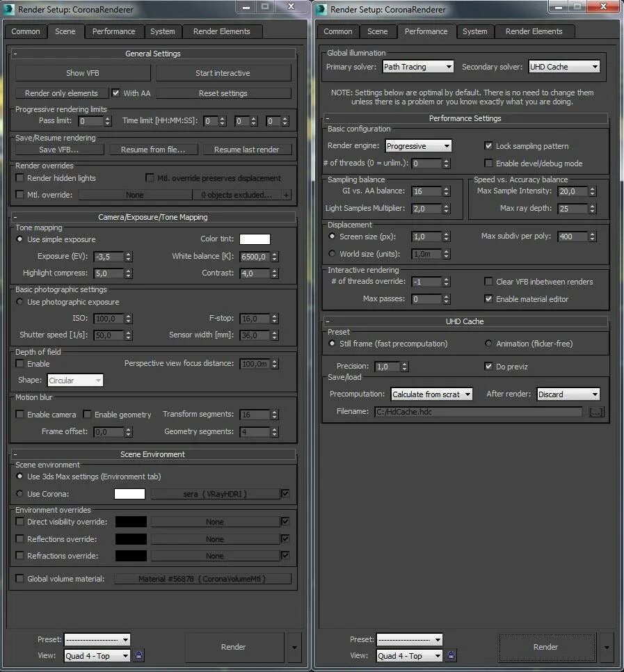Toggle Lock sampling pattern checkbox
This screenshot has height=672, width=624.
488,145
